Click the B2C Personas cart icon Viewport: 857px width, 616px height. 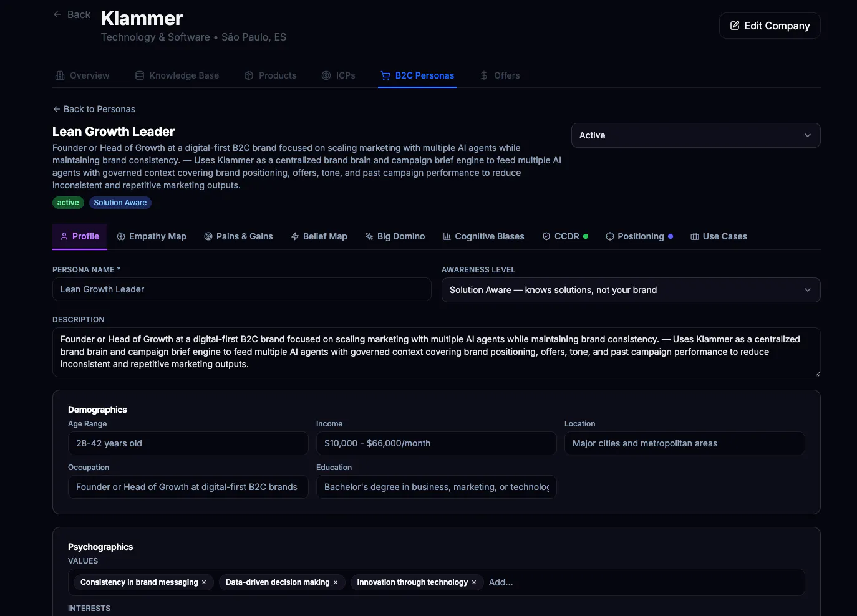385,75
